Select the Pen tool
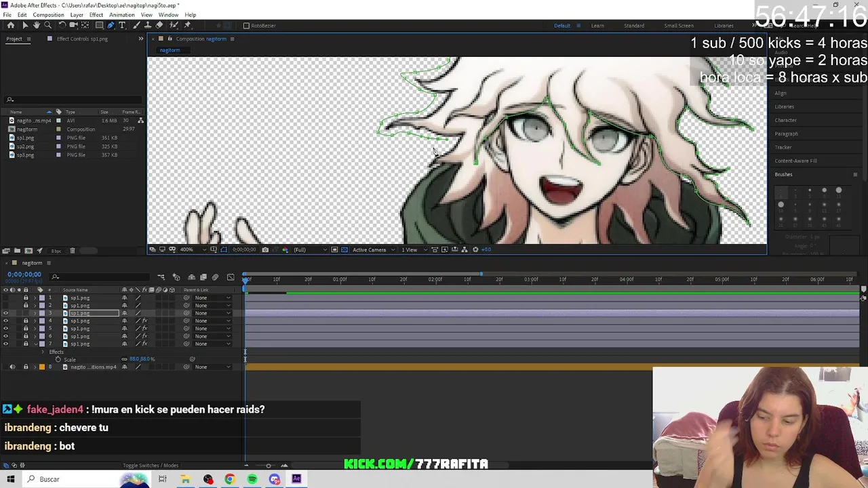Screen dimensions: 868x488 pyautogui.click(x=111, y=25)
